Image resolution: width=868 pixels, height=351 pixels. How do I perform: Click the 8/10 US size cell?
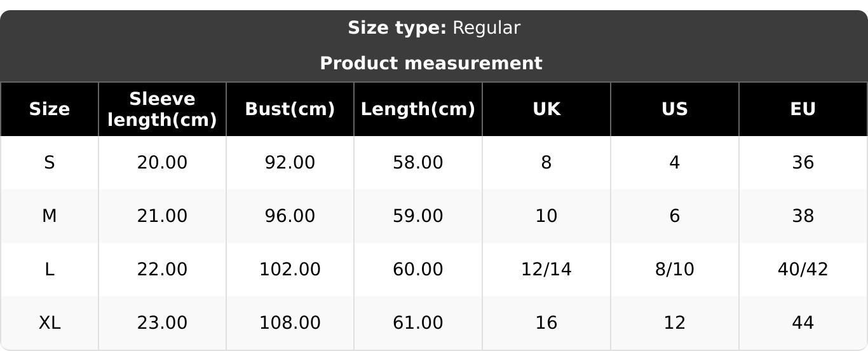(674, 270)
